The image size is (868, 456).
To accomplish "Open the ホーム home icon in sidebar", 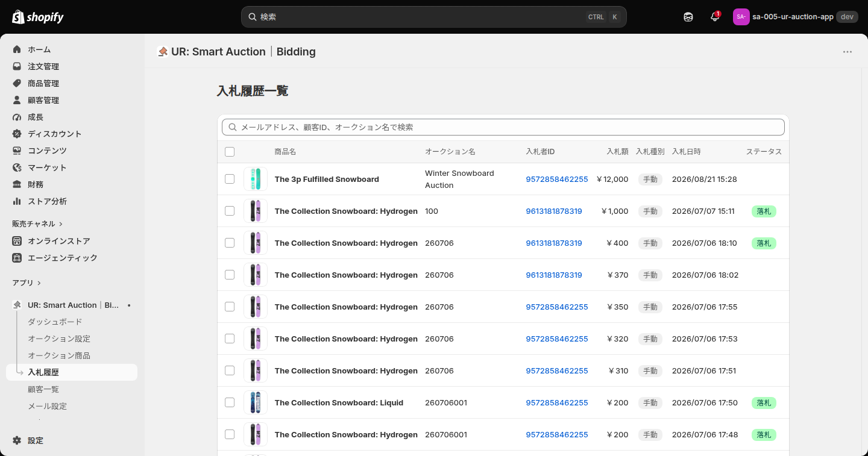I will pos(17,49).
